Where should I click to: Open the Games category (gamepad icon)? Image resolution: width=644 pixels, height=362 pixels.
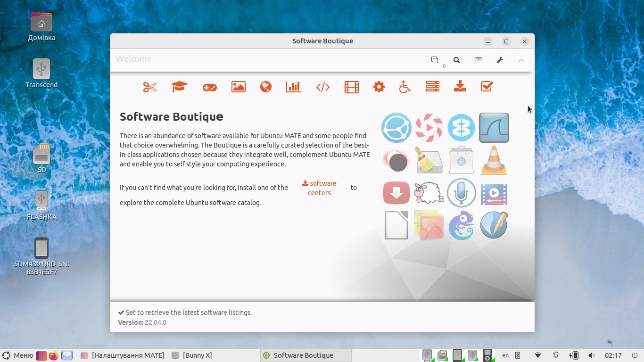[x=210, y=87]
